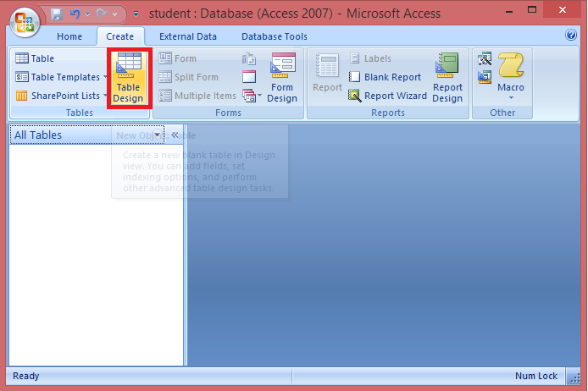Open the Undo history dropdown arrow

tap(87, 14)
